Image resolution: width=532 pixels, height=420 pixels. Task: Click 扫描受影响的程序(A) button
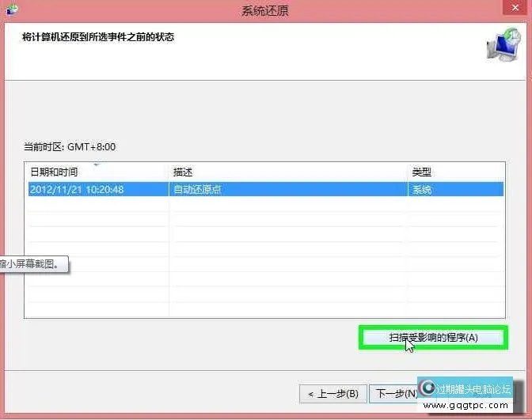pyautogui.click(x=433, y=338)
